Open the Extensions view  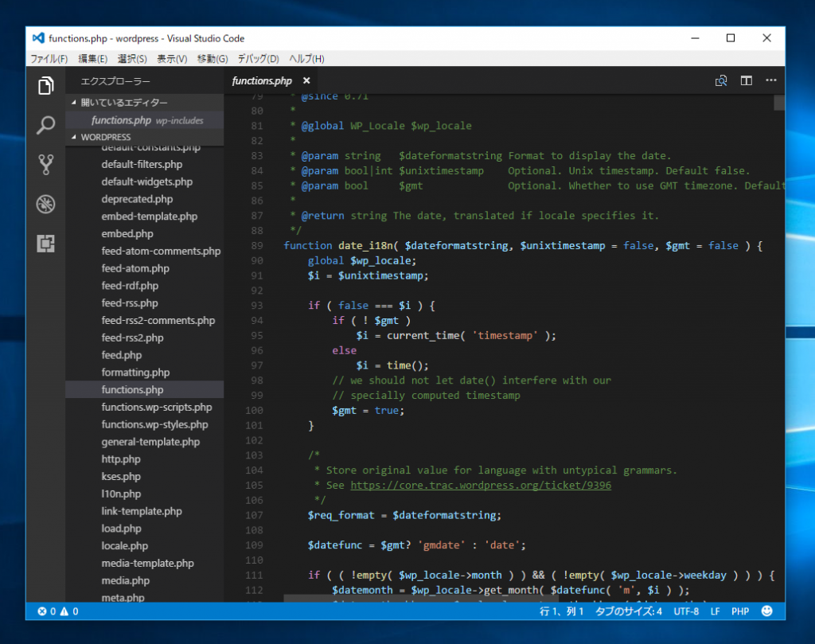click(45, 244)
